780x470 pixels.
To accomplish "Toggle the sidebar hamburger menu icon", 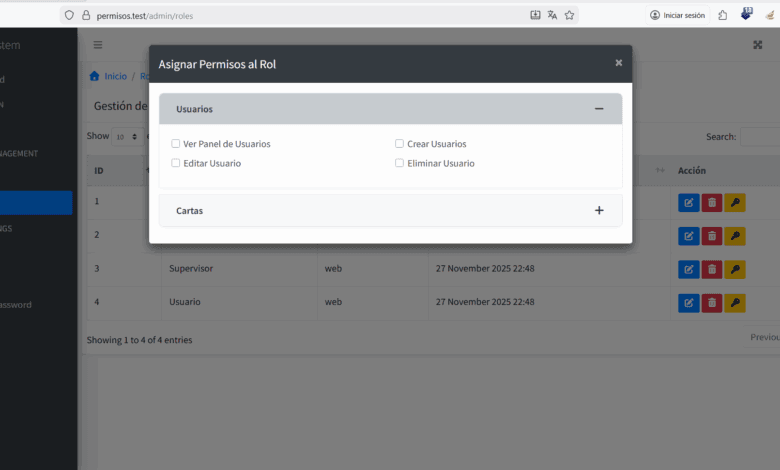I will [x=98, y=45].
